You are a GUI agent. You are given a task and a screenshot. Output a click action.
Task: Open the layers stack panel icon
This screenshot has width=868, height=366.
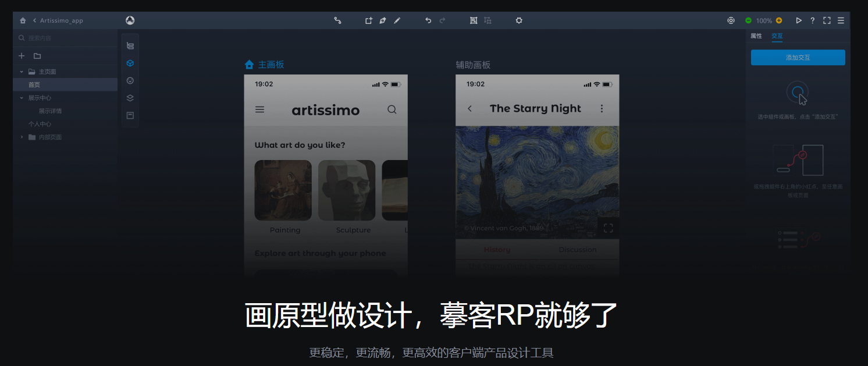130,98
